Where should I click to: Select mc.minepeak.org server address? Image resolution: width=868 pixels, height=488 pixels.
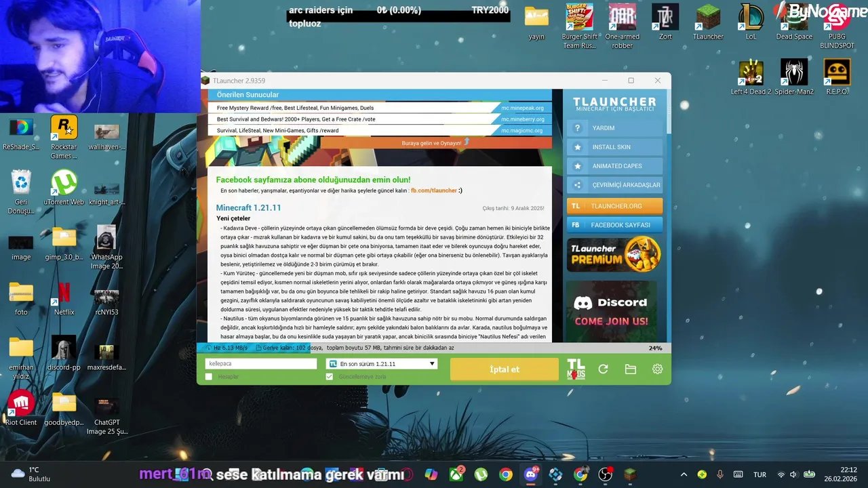(x=522, y=108)
